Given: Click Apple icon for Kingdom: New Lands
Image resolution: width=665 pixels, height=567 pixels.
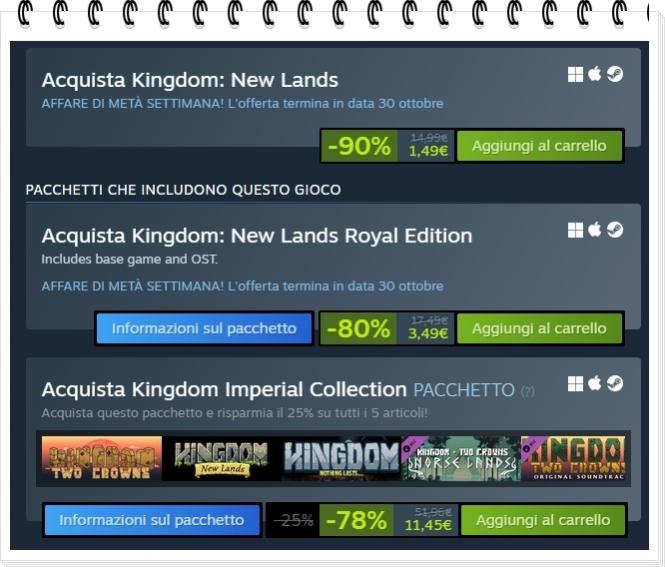Looking at the screenshot, I should [595, 74].
